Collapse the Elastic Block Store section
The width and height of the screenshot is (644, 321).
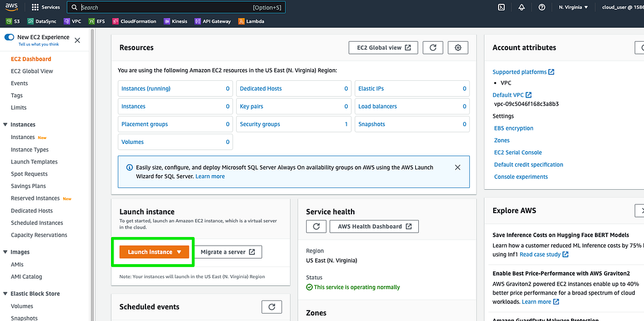(x=6, y=293)
